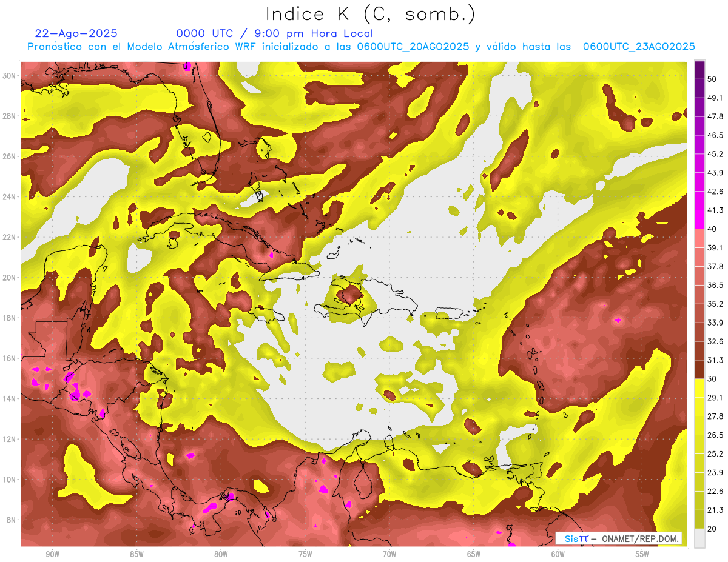Click the legend value 27.8
The image size is (728, 562).
click(715, 416)
